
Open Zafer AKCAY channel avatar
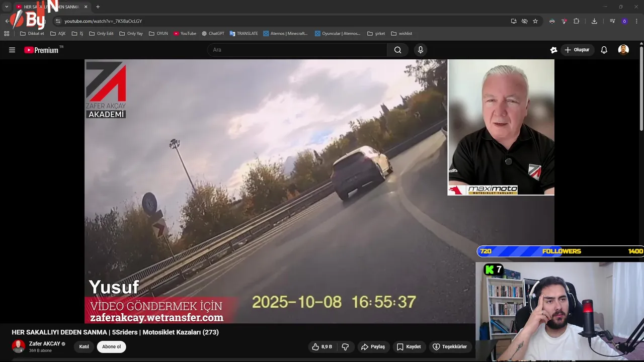coord(19,346)
